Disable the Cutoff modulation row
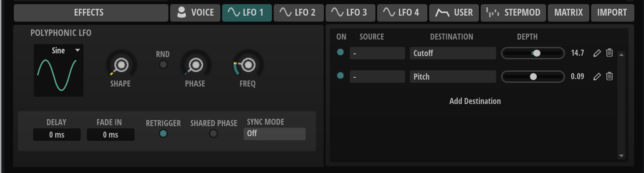The image size is (644, 173). tap(340, 52)
